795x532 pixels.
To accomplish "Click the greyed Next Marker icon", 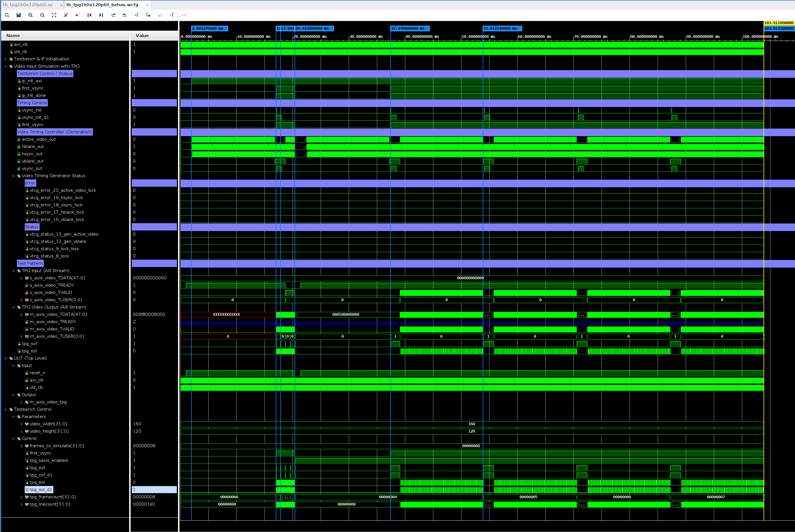I will point(160,15).
